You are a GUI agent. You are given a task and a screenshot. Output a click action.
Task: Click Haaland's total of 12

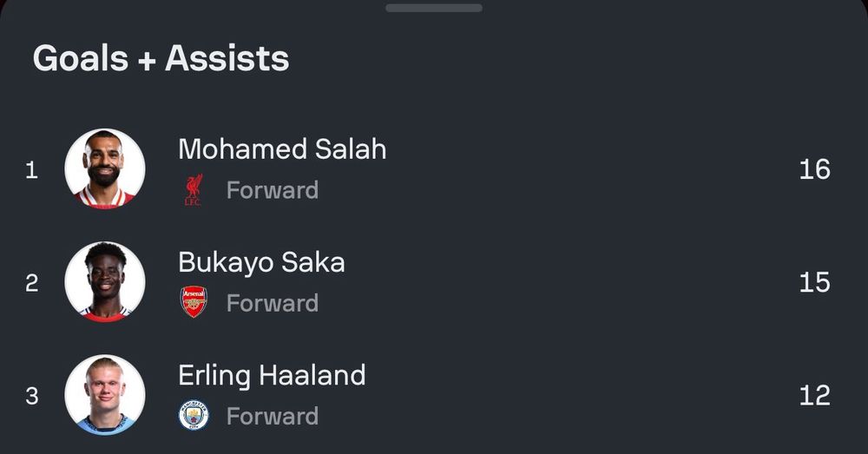pyautogui.click(x=814, y=396)
